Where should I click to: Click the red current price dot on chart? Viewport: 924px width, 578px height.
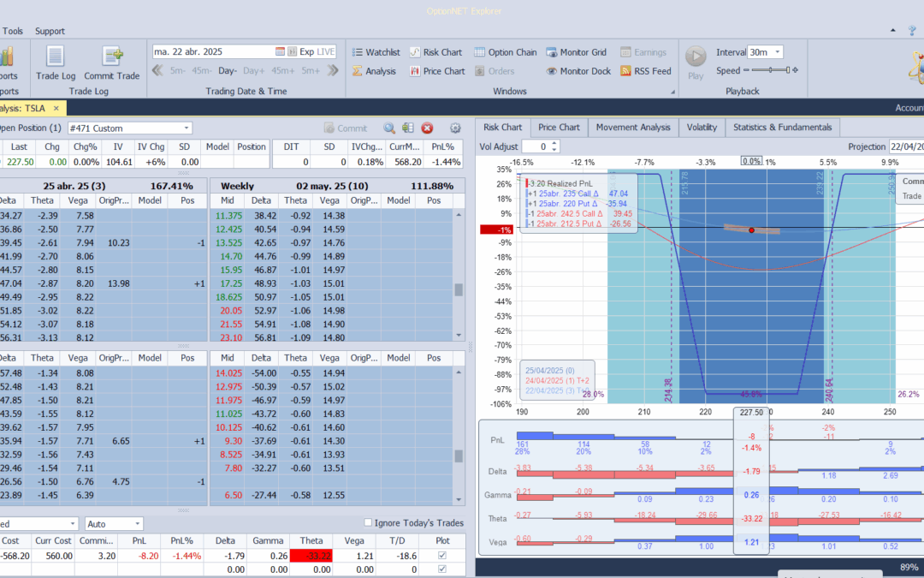[751, 230]
